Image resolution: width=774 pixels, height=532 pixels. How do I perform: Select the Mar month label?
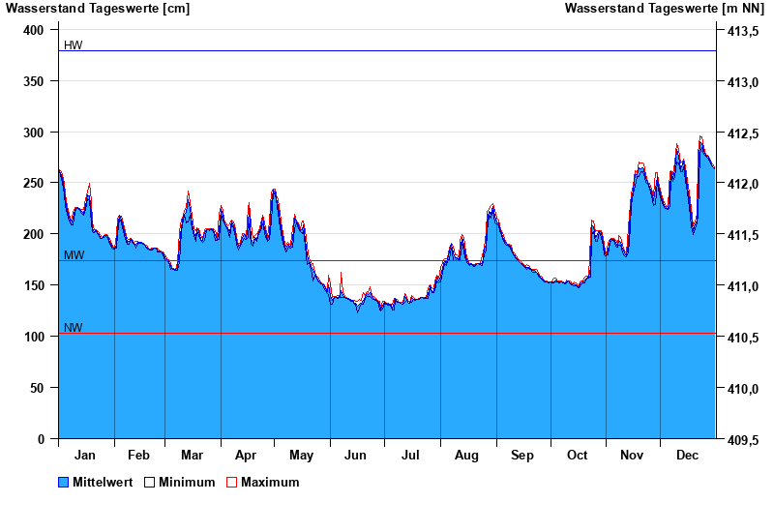192,455
